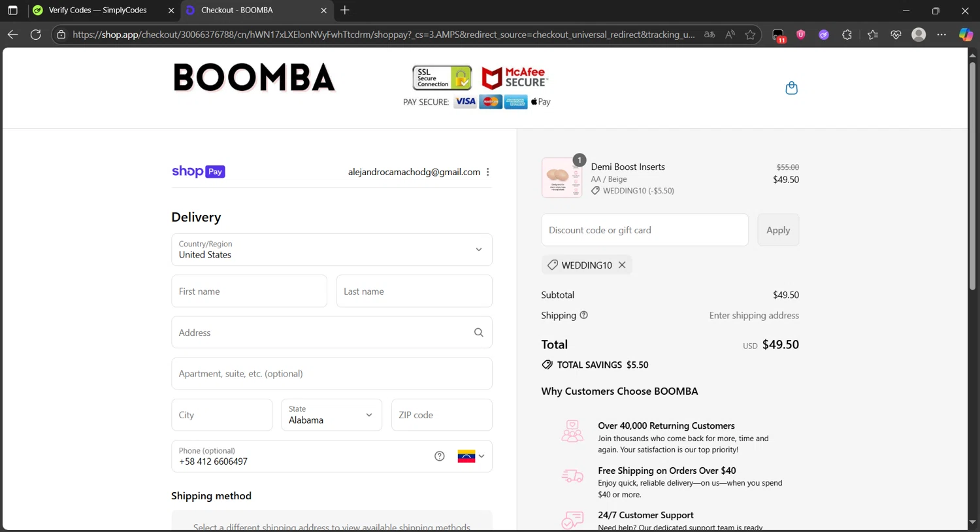
Task: Click the scrollbar down arrow
Action: (x=972, y=522)
